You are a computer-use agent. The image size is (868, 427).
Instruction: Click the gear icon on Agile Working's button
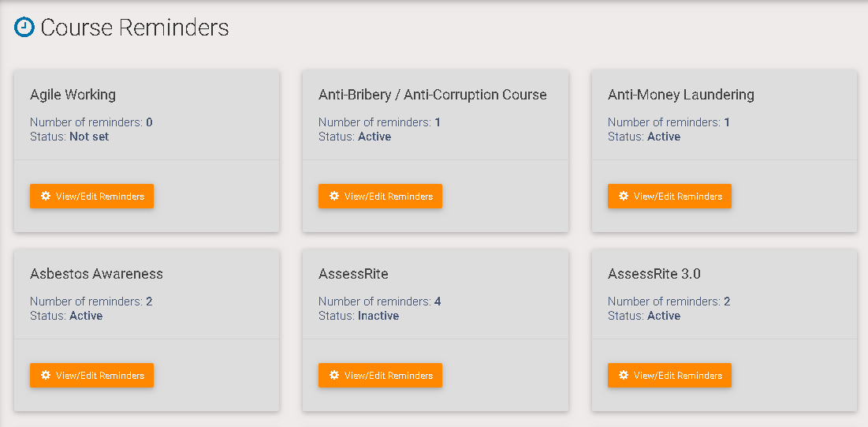tap(45, 196)
